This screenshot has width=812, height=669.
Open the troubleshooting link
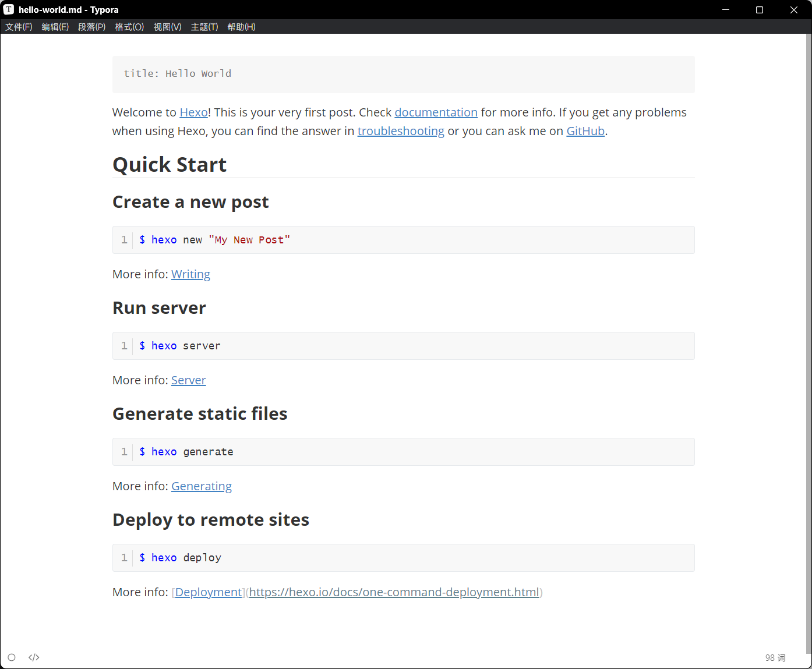(401, 131)
